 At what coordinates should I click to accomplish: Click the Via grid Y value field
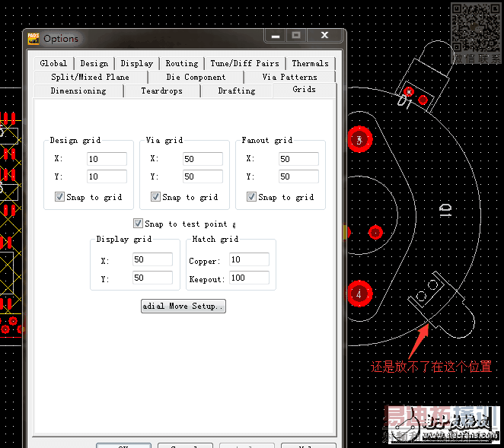coord(203,176)
